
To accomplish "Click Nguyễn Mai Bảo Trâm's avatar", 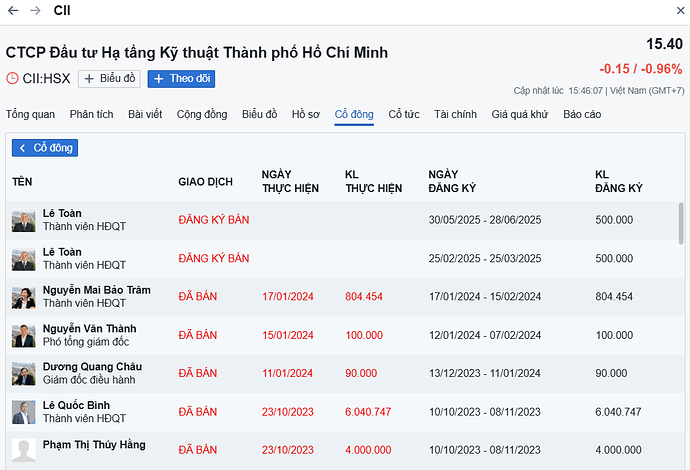I will (x=24, y=297).
